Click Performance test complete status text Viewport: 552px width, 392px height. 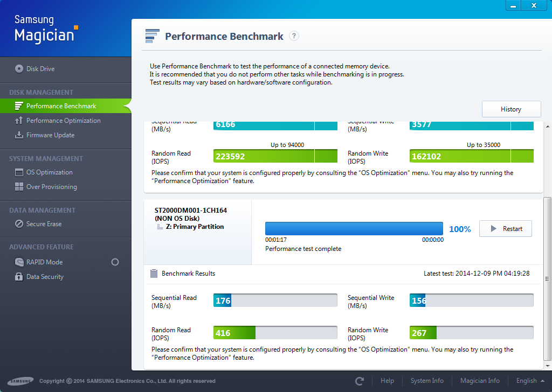tap(303, 249)
